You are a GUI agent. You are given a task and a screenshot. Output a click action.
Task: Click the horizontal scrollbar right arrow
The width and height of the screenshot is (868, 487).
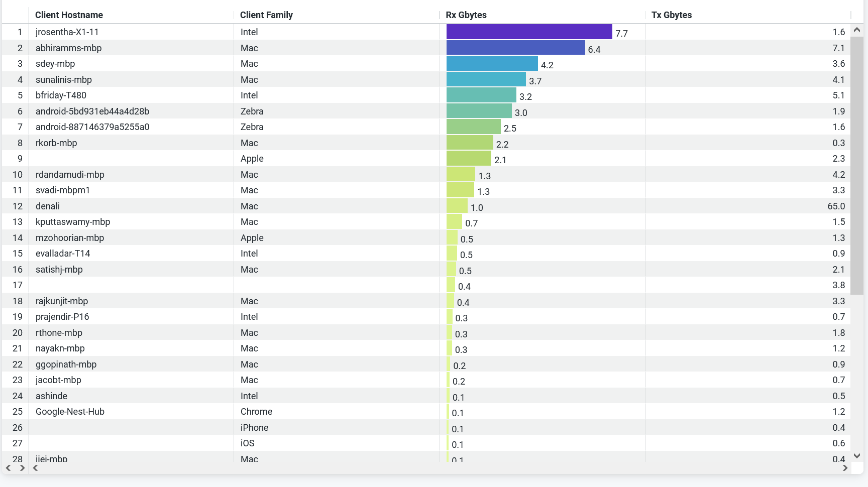tap(845, 468)
